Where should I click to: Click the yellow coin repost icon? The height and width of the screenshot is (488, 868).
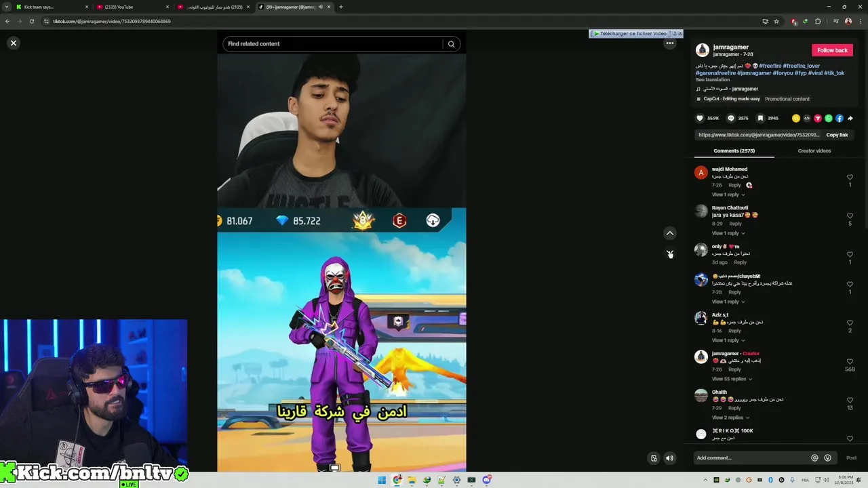pyautogui.click(x=796, y=118)
